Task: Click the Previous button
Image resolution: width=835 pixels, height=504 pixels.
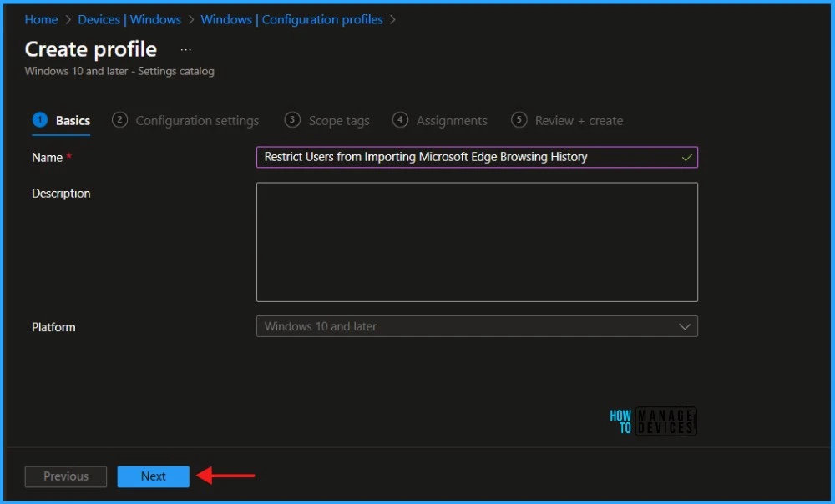Action: tap(65, 476)
